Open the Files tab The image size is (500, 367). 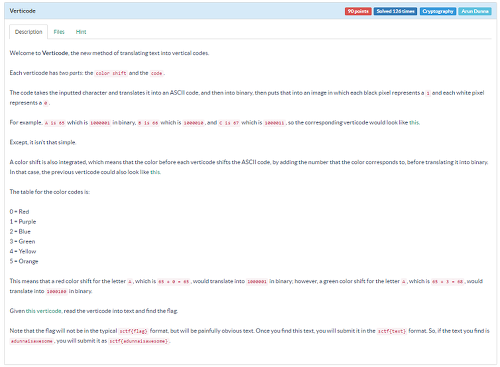click(59, 32)
